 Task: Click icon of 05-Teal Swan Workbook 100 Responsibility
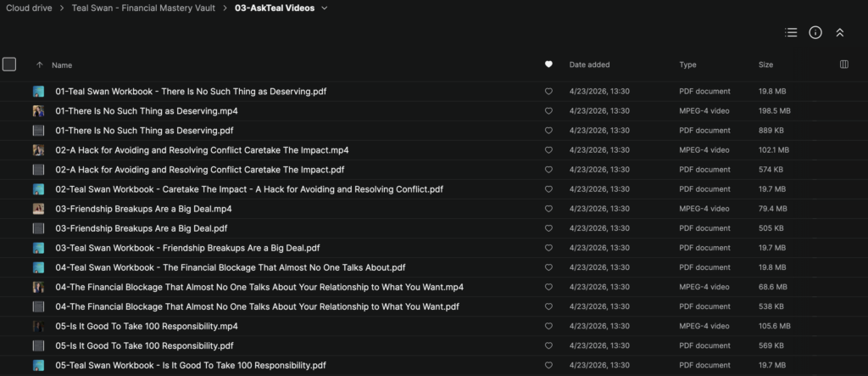(38, 366)
